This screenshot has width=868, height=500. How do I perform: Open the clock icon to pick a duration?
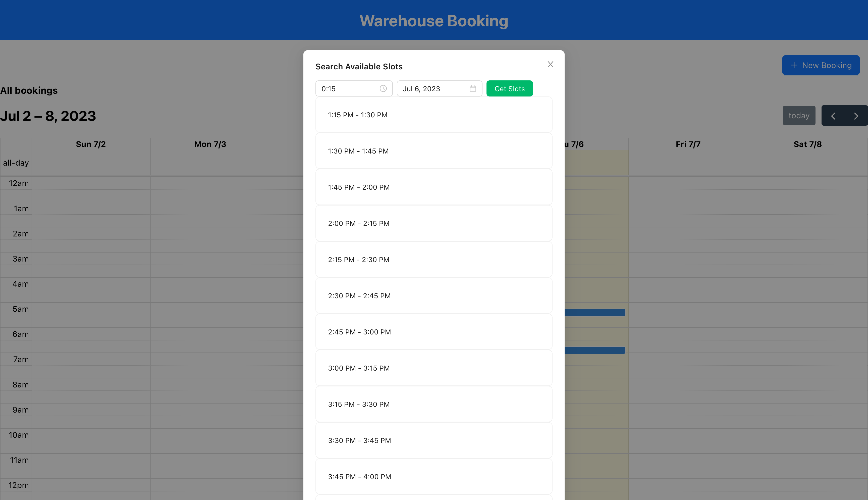click(x=383, y=88)
